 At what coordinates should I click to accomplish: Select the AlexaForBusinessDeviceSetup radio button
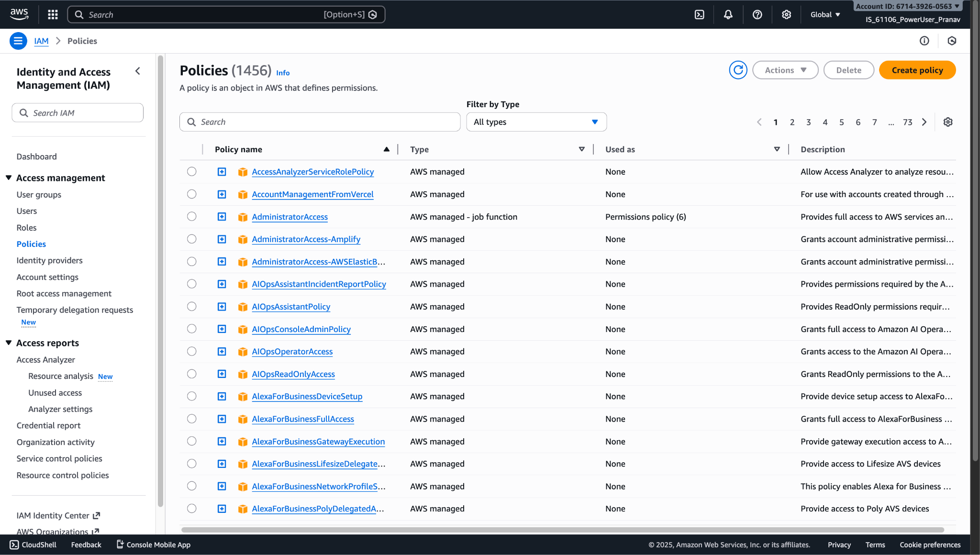click(x=191, y=396)
